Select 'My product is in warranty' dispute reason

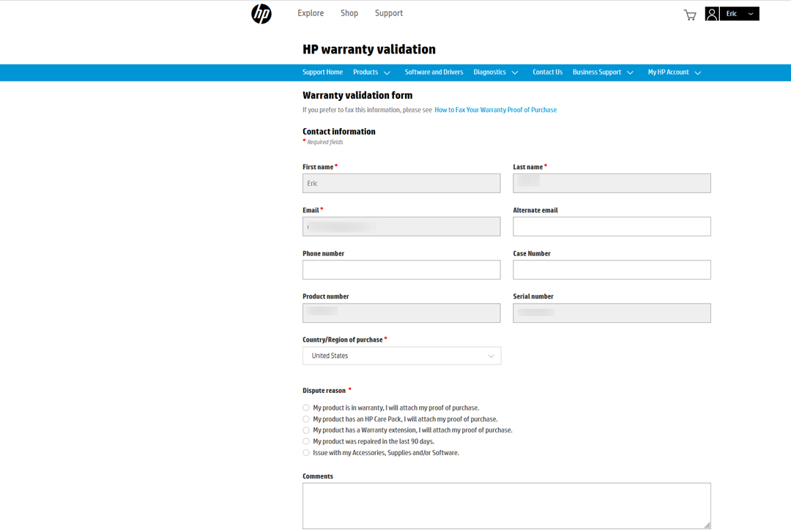[x=306, y=407]
